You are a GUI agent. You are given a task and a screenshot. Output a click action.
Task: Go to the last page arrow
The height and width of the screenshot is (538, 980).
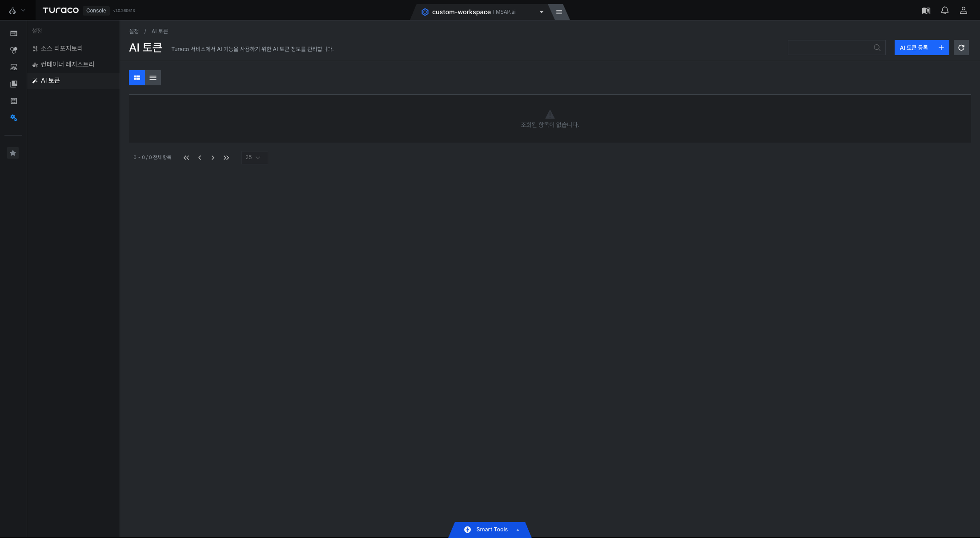pos(226,158)
